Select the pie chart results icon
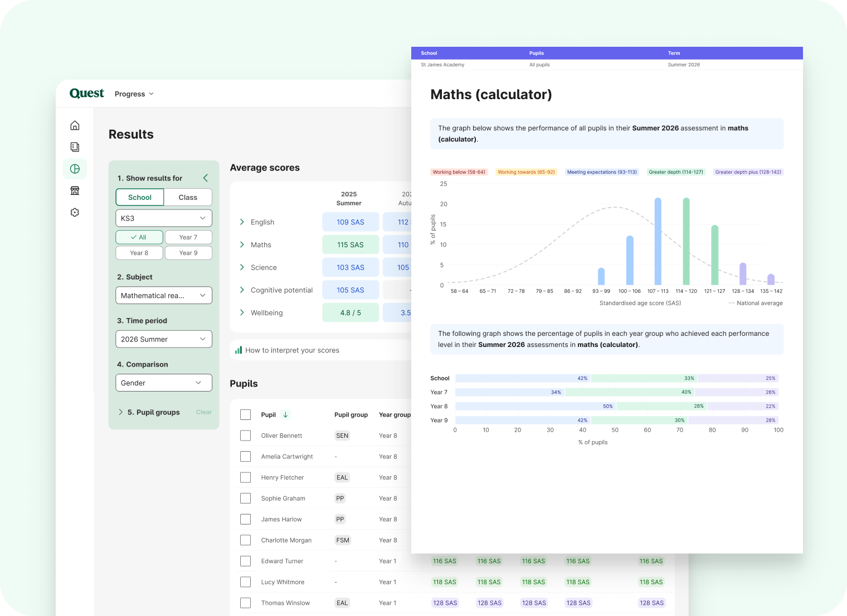847x616 pixels. tap(75, 169)
